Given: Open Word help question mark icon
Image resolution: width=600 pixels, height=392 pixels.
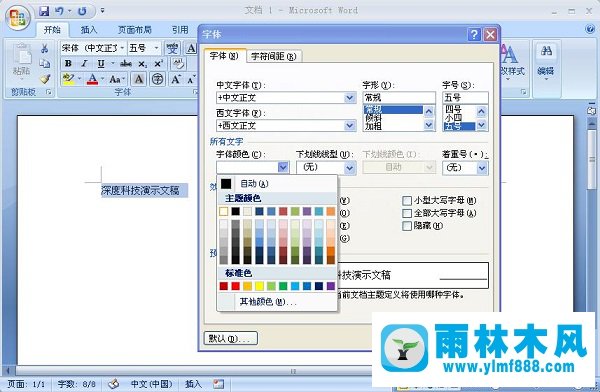Looking at the screenshot, I should coord(590,29).
